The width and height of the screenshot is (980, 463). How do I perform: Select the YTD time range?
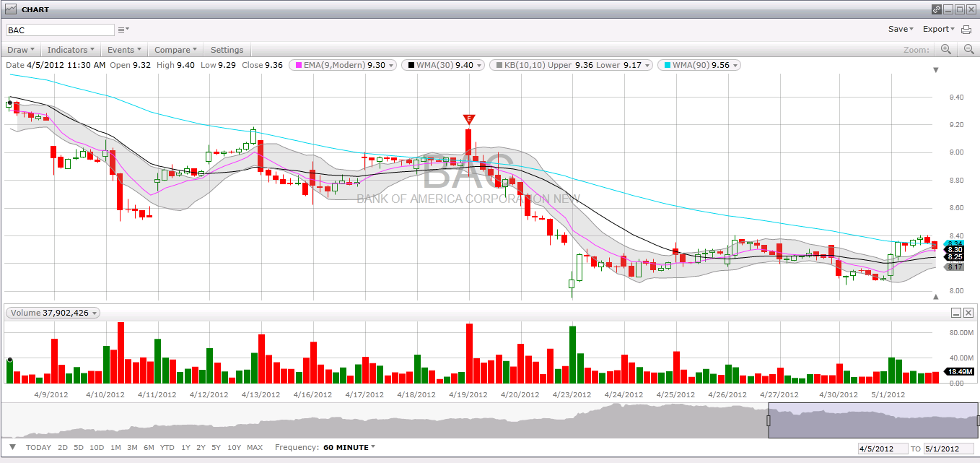(x=167, y=448)
